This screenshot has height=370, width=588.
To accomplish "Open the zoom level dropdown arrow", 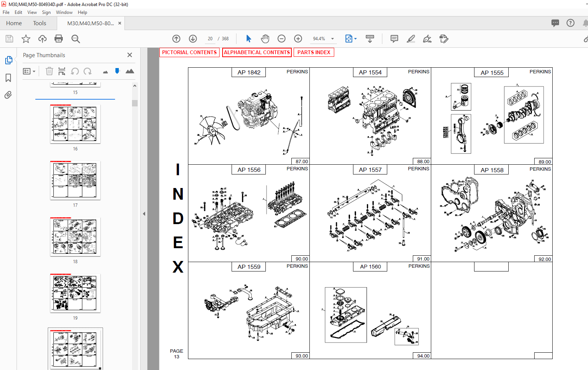I will 332,39.
